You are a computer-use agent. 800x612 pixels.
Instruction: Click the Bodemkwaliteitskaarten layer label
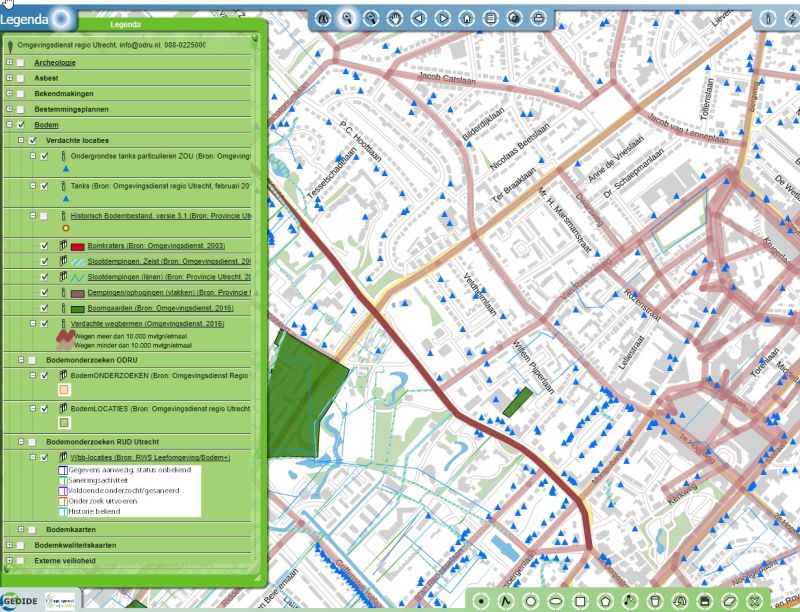[75, 545]
